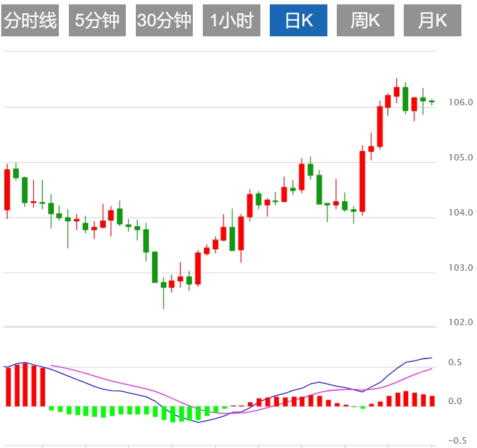Click the deepest green MACD histogram bar
477x448 pixels.
click(173, 414)
